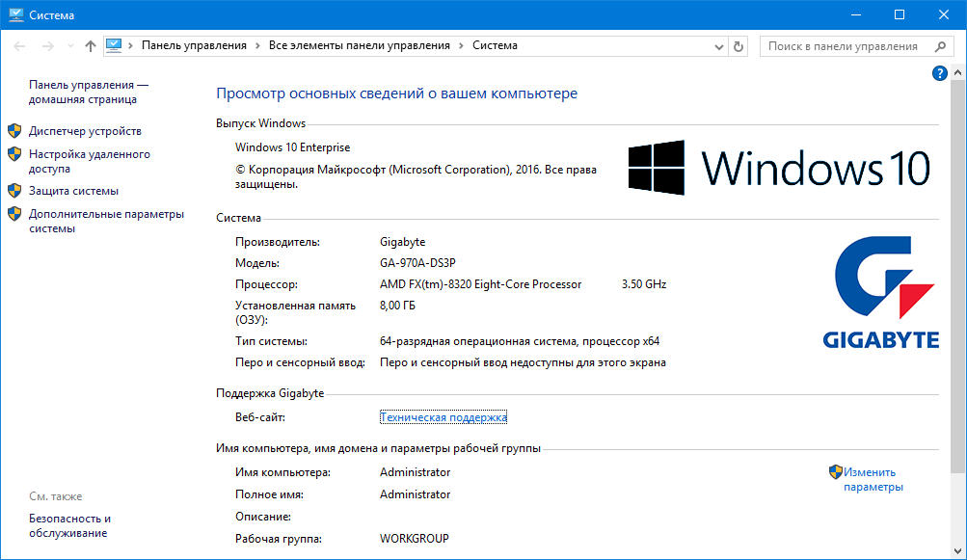Click shield icon beside 'Настройка удаленного доступа'
The image size is (967, 560).
14,154
